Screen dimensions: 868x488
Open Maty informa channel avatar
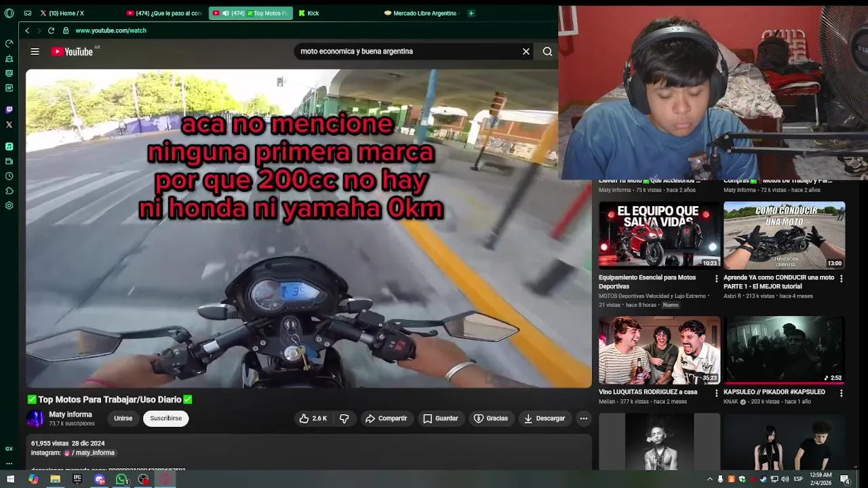[35, 419]
